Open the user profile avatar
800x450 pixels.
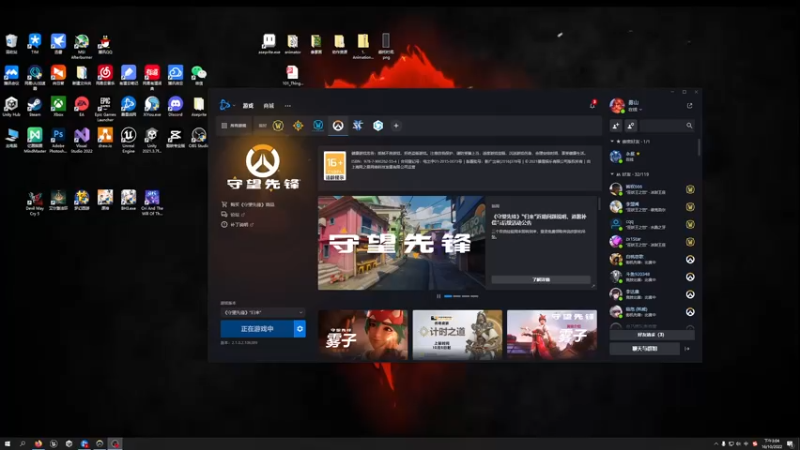click(x=617, y=106)
